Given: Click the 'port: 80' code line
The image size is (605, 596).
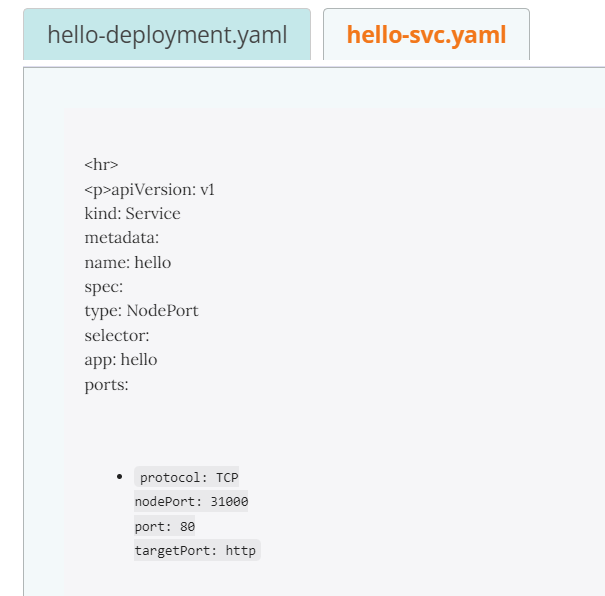Looking at the screenshot, I should pyautogui.click(x=164, y=526).
